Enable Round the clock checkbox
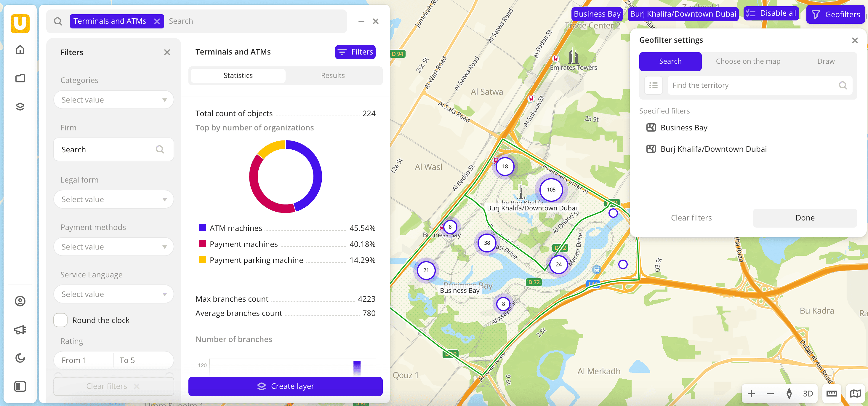The height and width of the screenshot is (406, 868). [x=61, y=320]
